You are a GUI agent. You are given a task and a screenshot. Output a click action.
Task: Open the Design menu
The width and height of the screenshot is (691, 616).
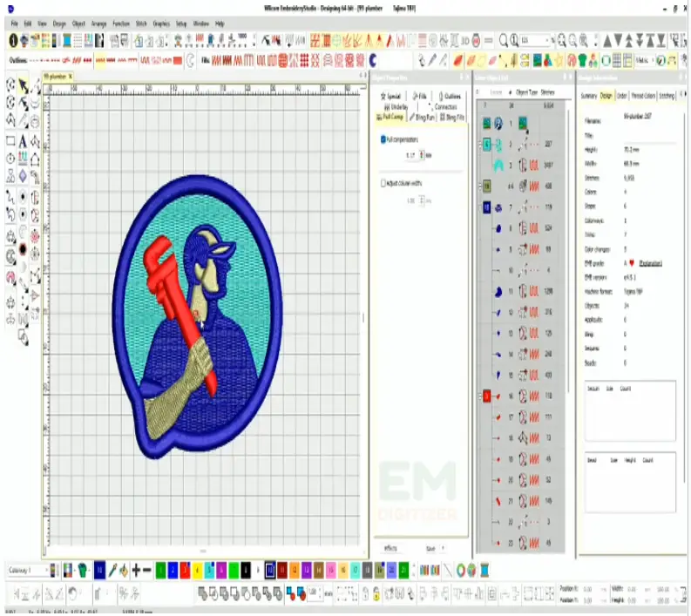[59, 24]
